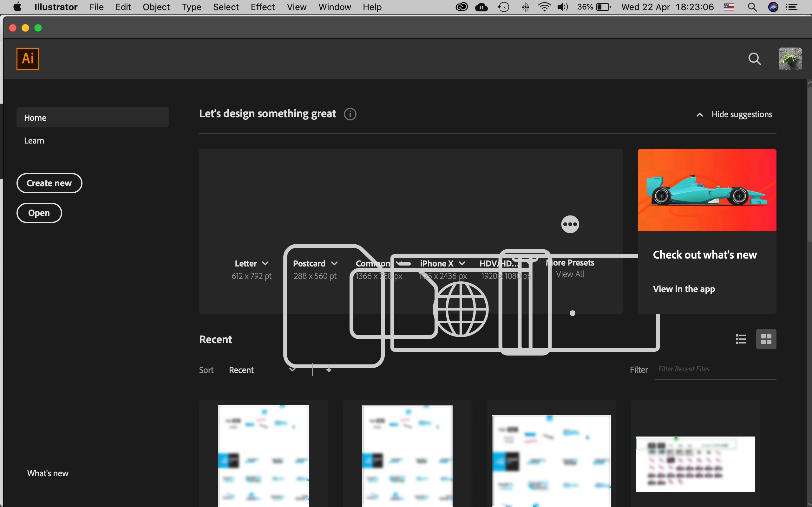Open macOS Spotlight search icon

752,7
